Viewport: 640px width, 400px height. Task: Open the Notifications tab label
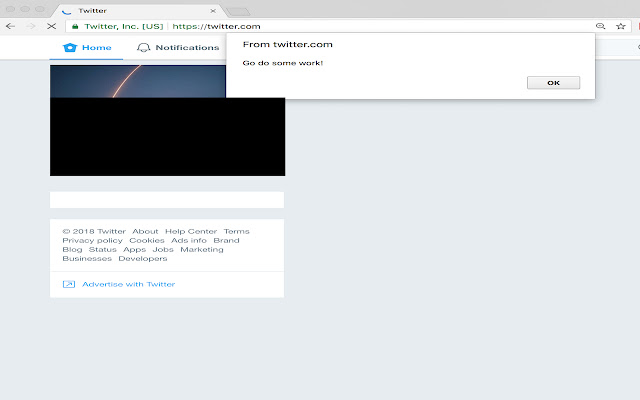pos(187,47)
